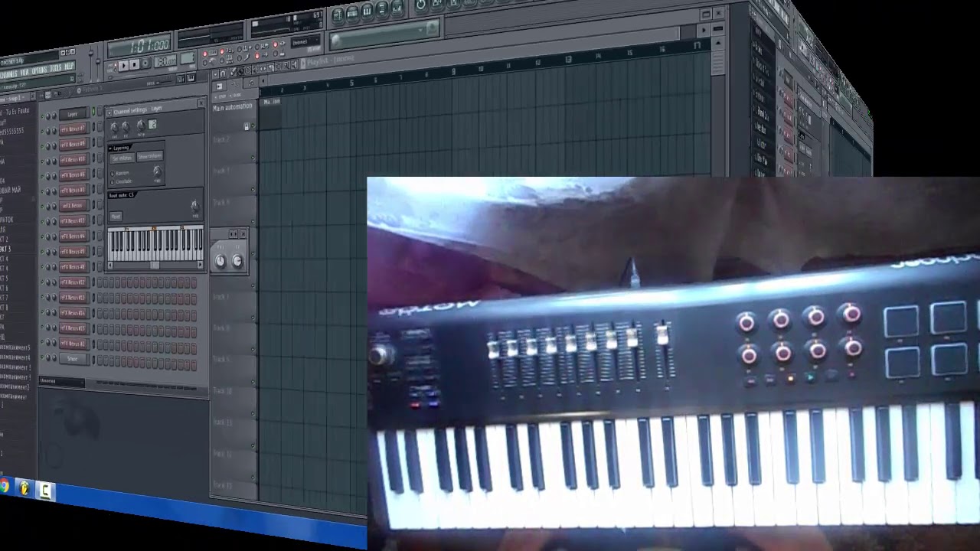
Task: Select the playlist pencil draw tool
Action: (x=232, y=72)
